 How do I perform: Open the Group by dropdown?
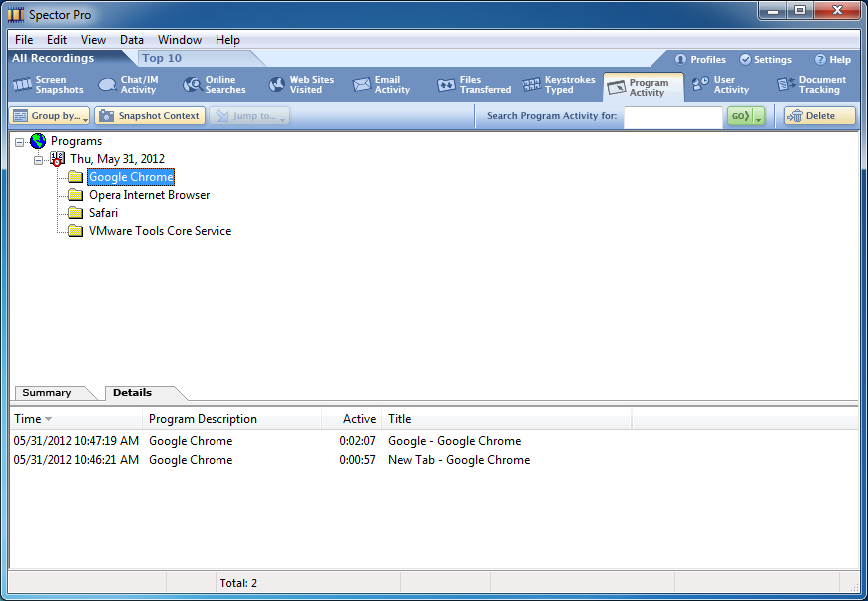[50, 116]
